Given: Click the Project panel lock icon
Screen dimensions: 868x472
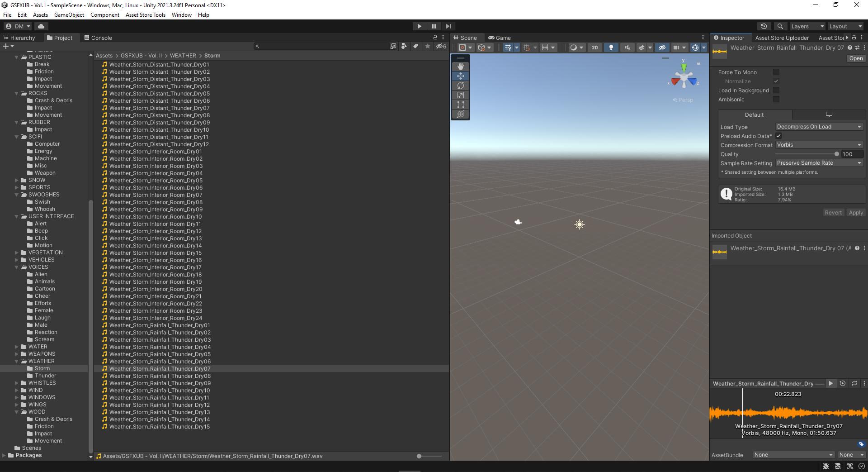Looking at the screenshot, I should 435,38.
